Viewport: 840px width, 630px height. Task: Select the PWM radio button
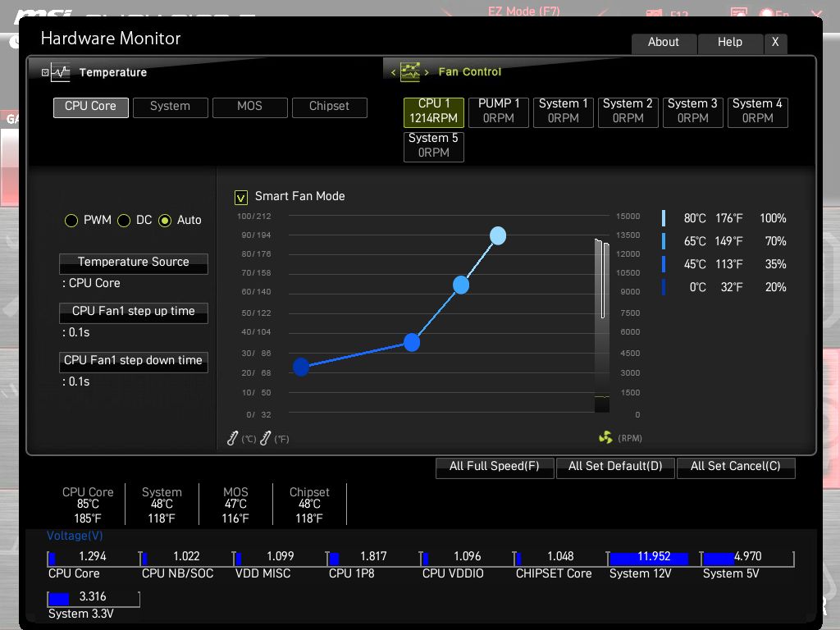[x=71, y=220]
